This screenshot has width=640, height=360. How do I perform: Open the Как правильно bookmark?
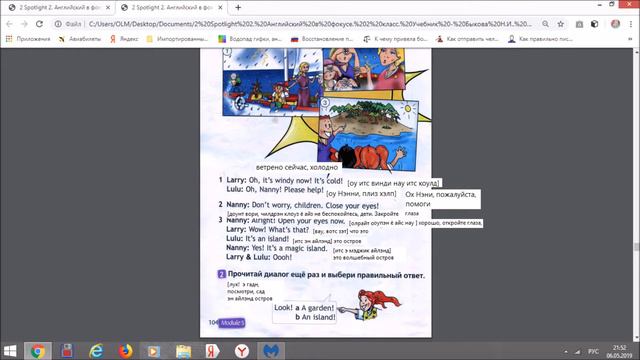tap(540, 39)
